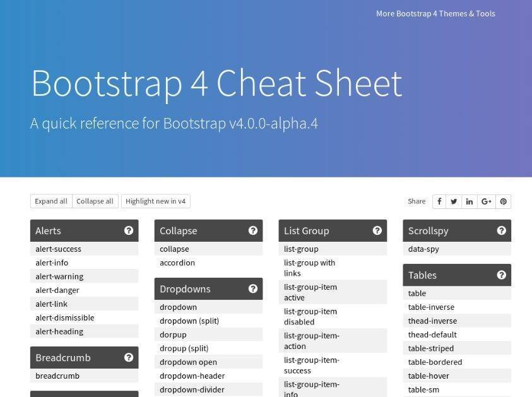The height and width of the screenshot is (397, 532).
Task: Open help icon for Breadcrumb section
Action: point(129,357)
